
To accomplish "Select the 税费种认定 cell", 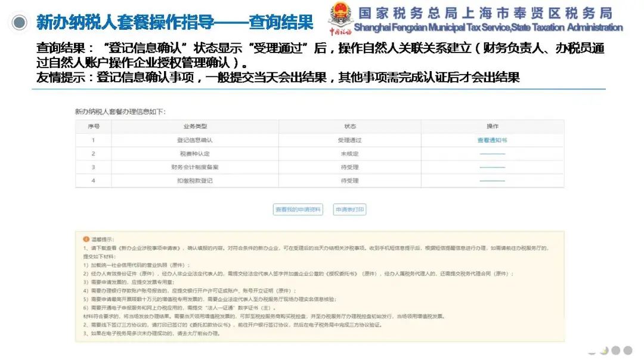I will tap(194, 154).
